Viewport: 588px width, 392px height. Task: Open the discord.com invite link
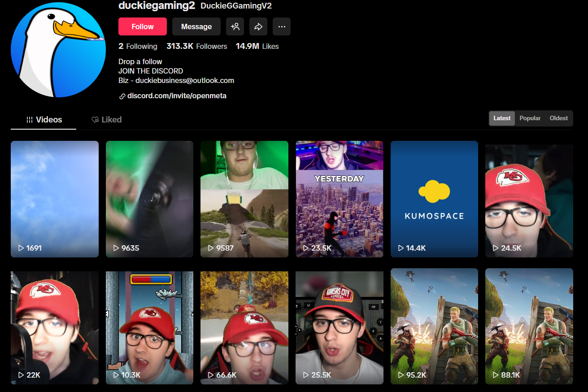pos(177,96)
